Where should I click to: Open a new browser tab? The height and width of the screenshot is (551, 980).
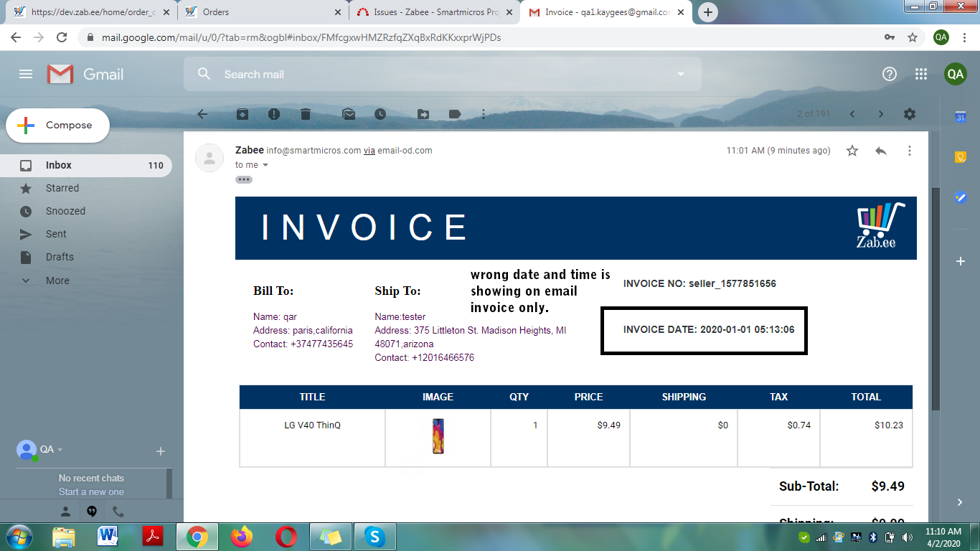pos(708,12)
